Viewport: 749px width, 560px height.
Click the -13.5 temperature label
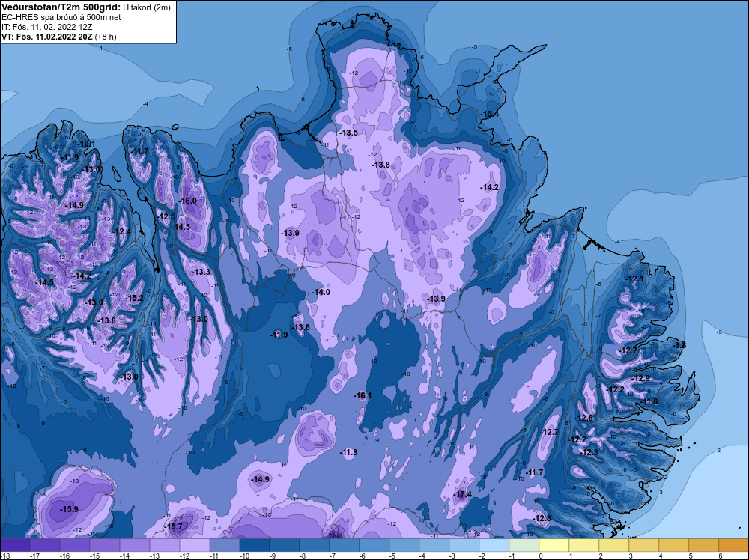(x=349, y=133)
